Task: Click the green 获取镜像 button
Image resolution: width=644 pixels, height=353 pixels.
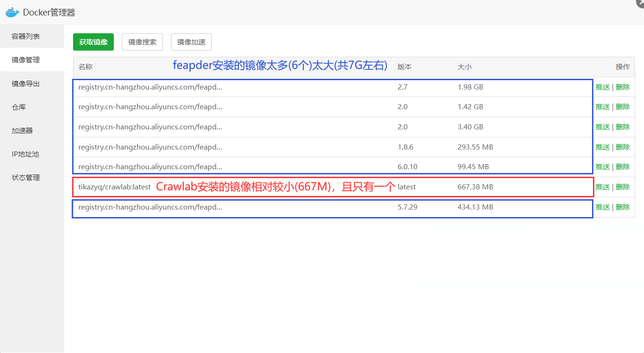Action: point(94,42)
